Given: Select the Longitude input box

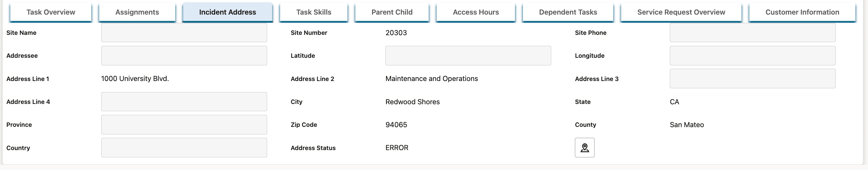Looking at the screenshot, I should [x=752, y=55].
